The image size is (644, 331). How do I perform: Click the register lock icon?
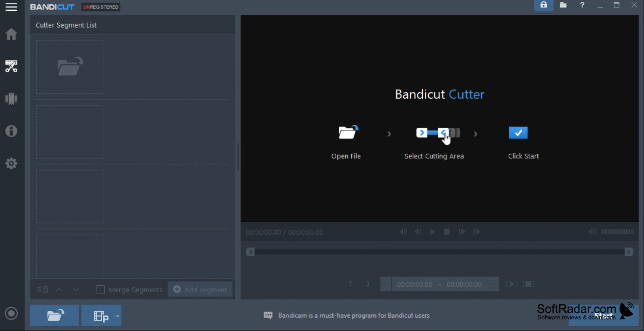pyautogui.click(x=544, y=5)
